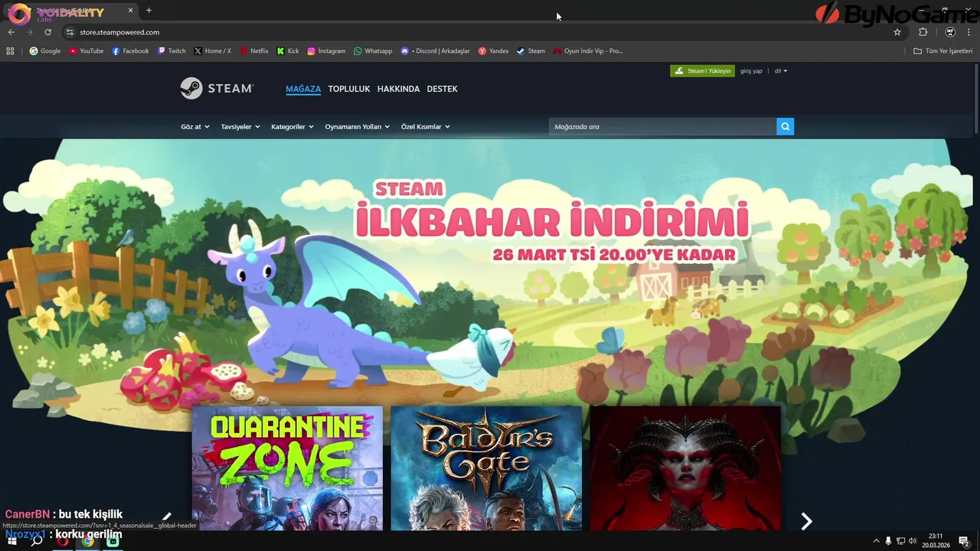Close the current browser tab
Viewport: 980px width, 551px height.
pyautogui.click(x=130, y=11)
